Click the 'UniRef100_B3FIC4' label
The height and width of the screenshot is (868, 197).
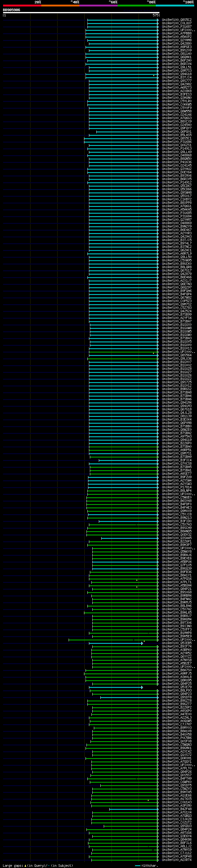[177, 460]
